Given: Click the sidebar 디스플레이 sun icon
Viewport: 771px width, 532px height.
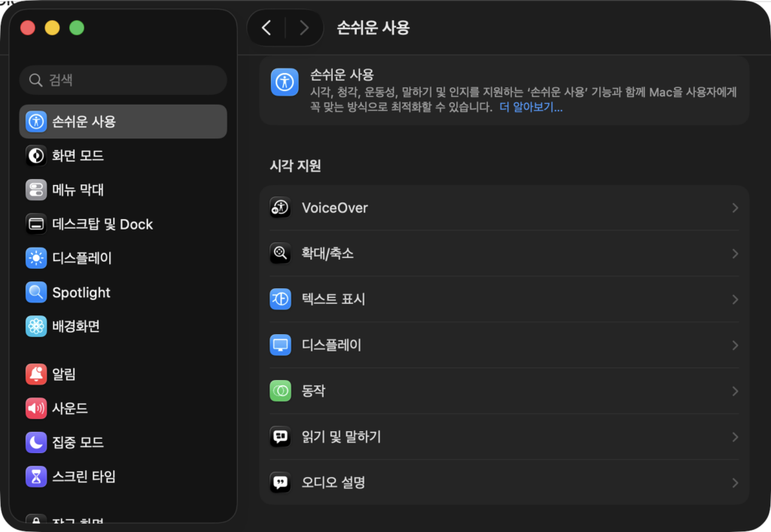Looking at the screenshot, I should (x=36, y=258).
